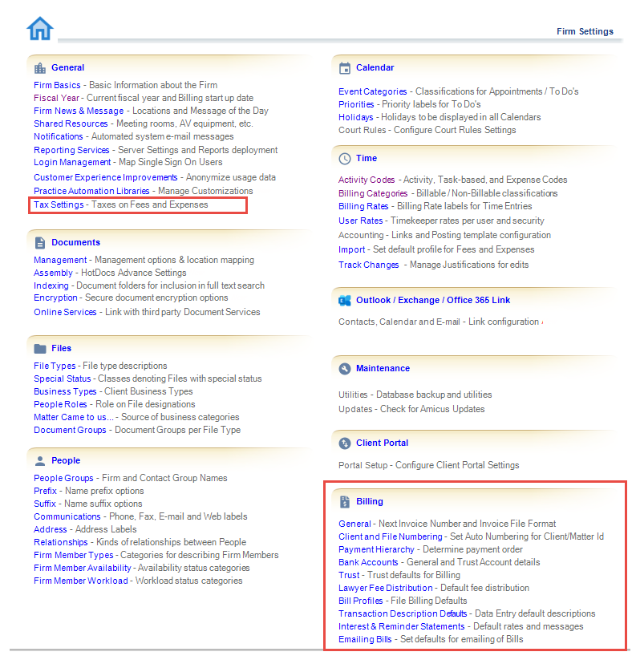
Task: Open Notifications settings
Action: coord(59,136)
